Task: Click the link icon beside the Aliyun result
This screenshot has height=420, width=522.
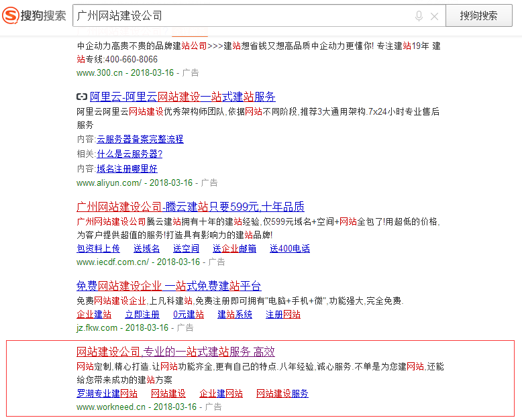Action: click(x=82, y=97)
